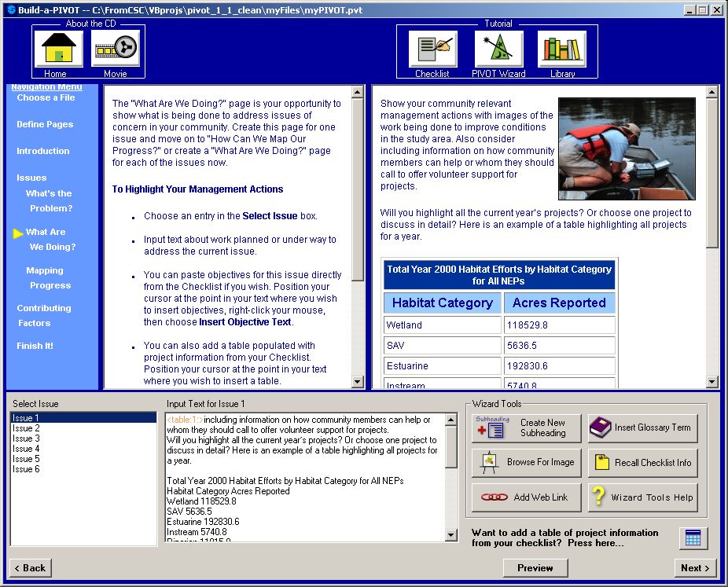Image resolution: width=728 pixels, height=587 pixels.
Task: Go to Contributing Factors page
Action: pos(44,316)
